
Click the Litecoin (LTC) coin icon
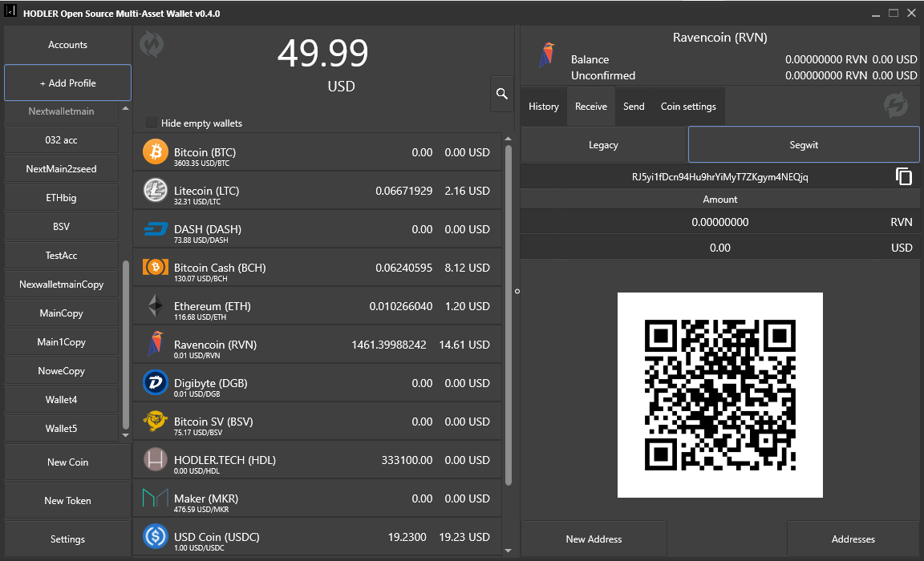[156, 191]
